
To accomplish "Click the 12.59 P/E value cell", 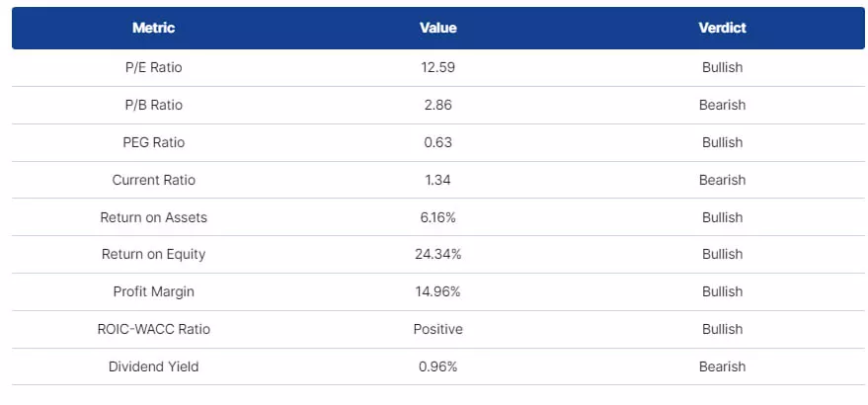I will [437, 68].
